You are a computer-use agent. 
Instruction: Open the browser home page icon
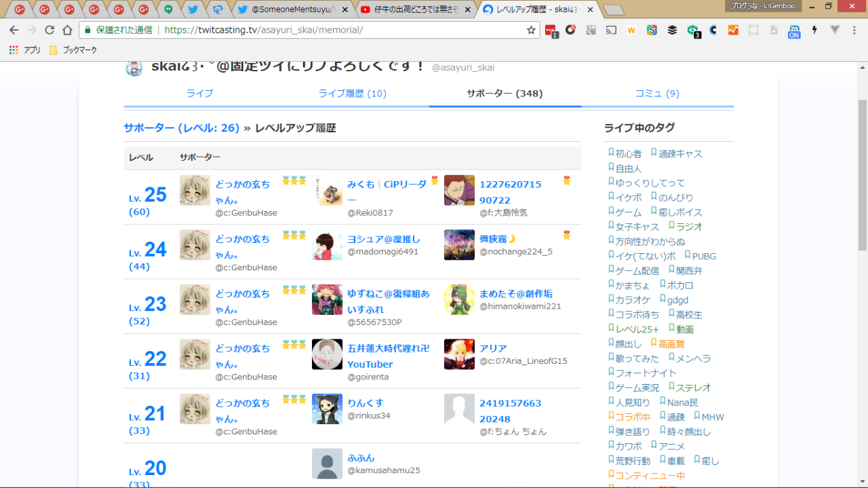67,30
